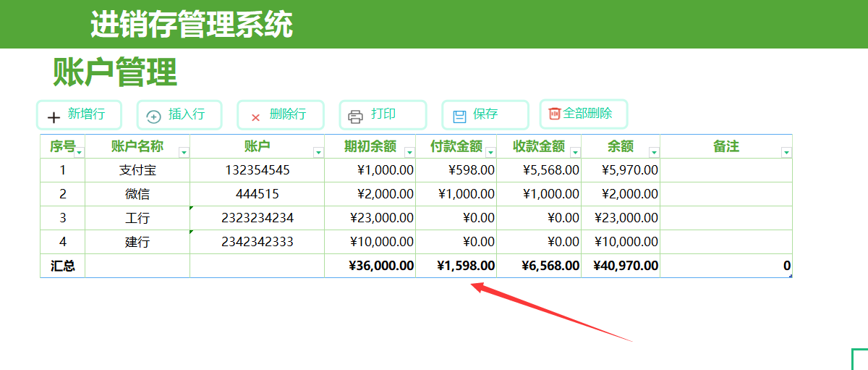
Task: Select opening balance cell ¥1,000.00 for 支付宝
Action: click(x=370, y=170)
